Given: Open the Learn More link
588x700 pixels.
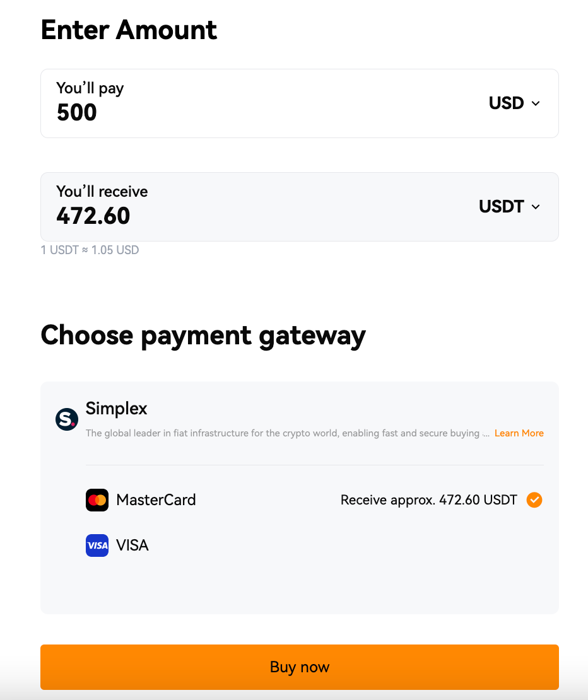Looking at the screenshot, I should pos(519,433).
